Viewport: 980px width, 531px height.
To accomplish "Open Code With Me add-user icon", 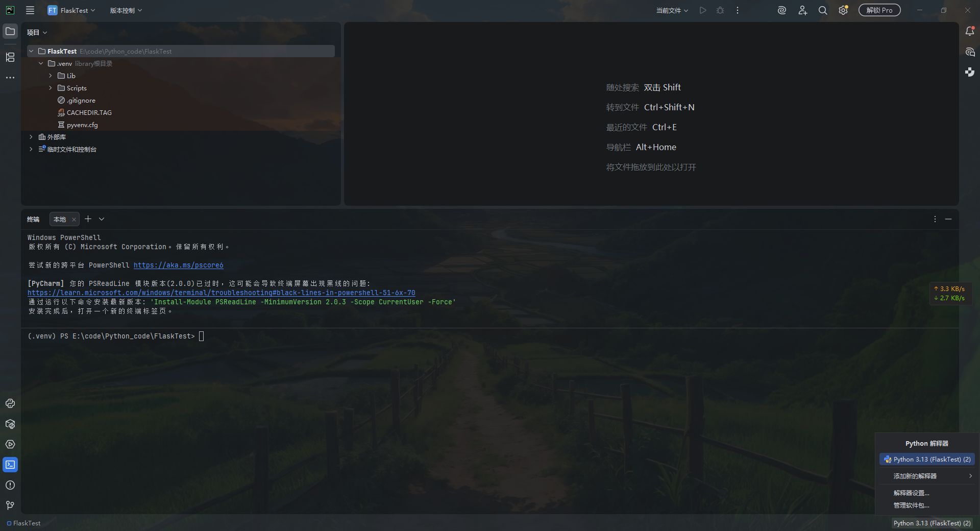I will pyautogui.click(x=802, y=10).
